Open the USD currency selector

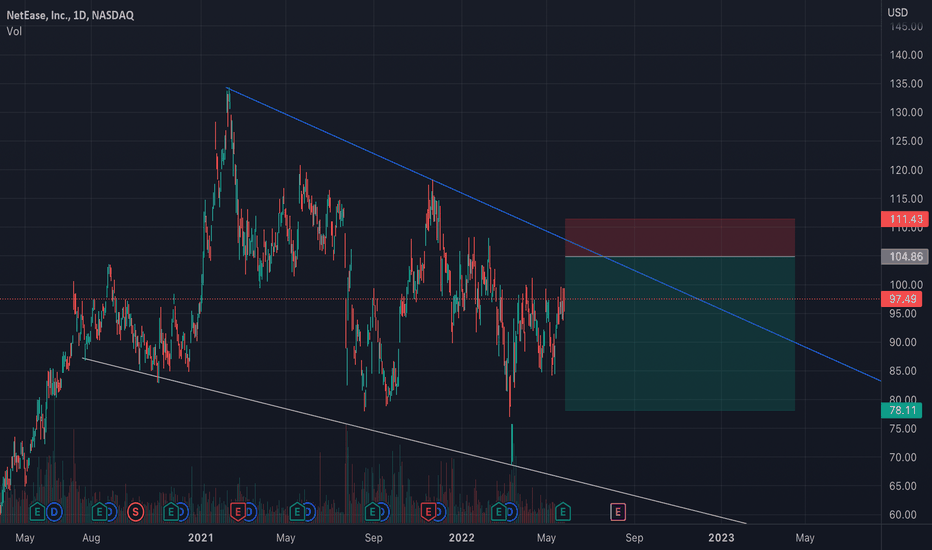pyautogui.click(x=898, y=12)
